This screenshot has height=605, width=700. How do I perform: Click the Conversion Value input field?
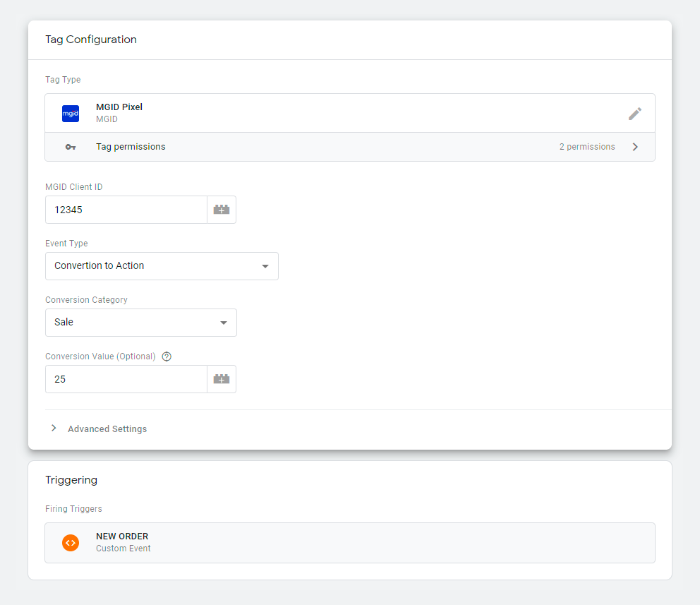coord(126,379)
